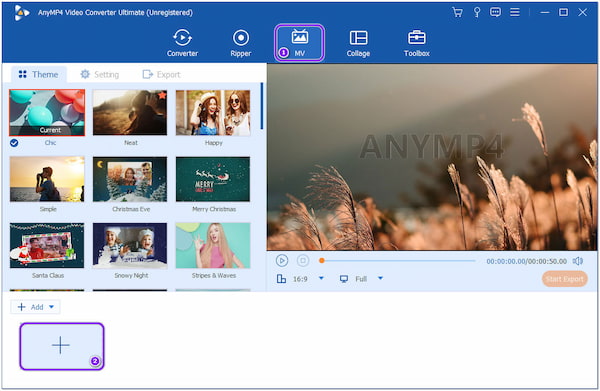Click the orange playhead handle
Image resolution: width=600 pixels, height=391 pixels.
point(322,261)
